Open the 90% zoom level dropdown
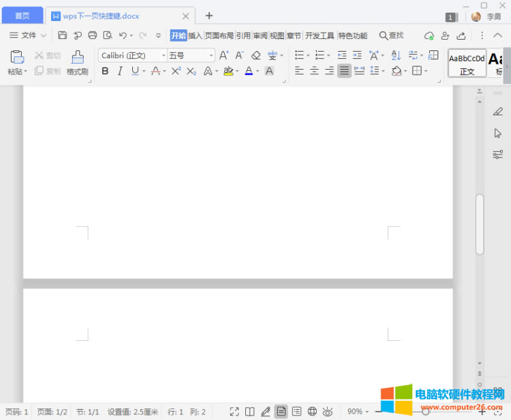The height and width of the screenshot is (420, 511). 358,412
